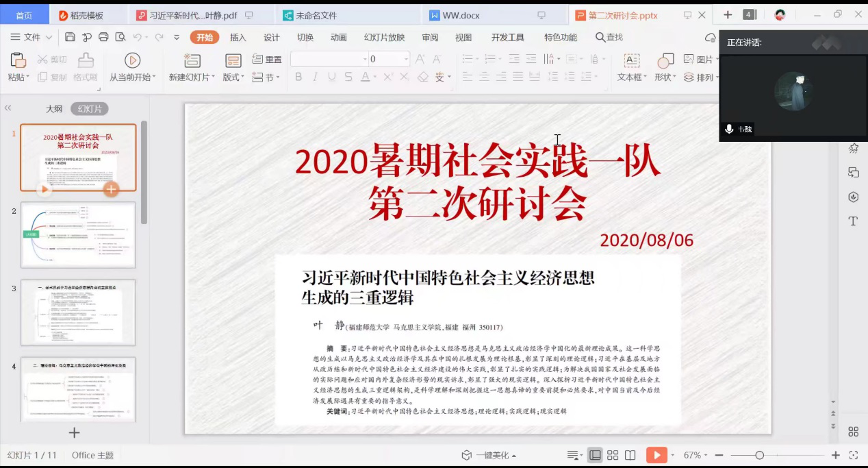Image resolution: width=868 pixels, height=468 pixels.
Task: Switch panel to Outline (大纲) view
Action: [54, 109]
